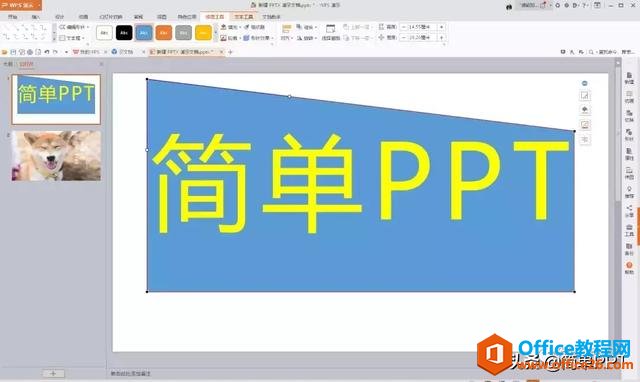640x382 pixels.
Task: Open 属性 in the right sidebar
Action: coord(629,154)
